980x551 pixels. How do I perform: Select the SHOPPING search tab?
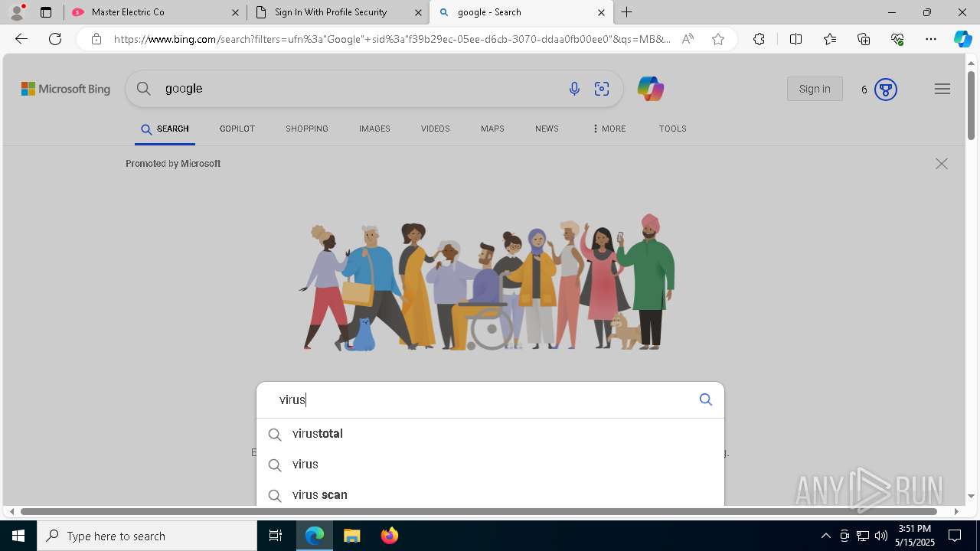pyautogui.click(x=307, y=129)
